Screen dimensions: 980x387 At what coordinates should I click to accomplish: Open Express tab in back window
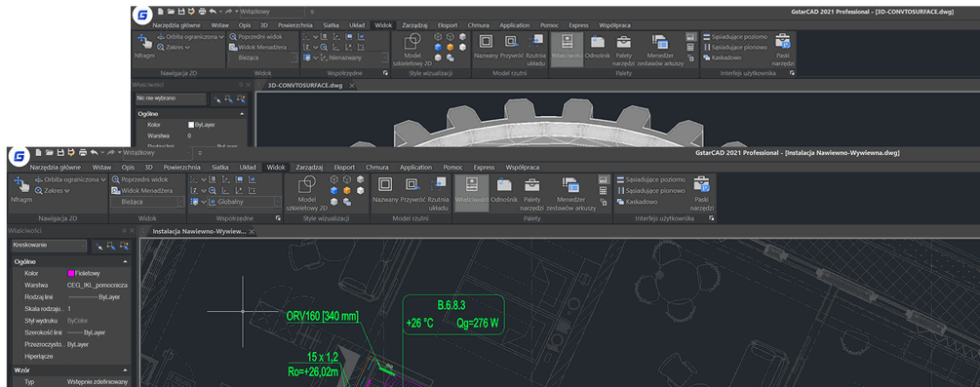(579, 25)
